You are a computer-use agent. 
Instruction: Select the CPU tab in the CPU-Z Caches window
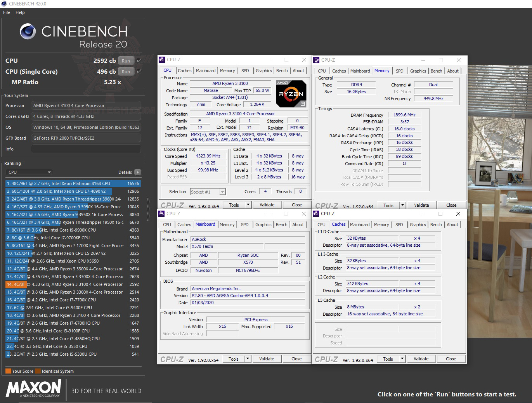[322, 225]
